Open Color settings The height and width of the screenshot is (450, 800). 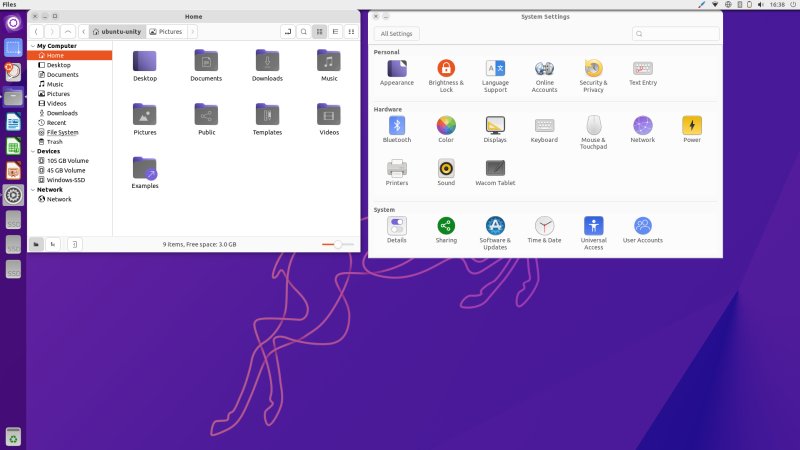[446, 129]
